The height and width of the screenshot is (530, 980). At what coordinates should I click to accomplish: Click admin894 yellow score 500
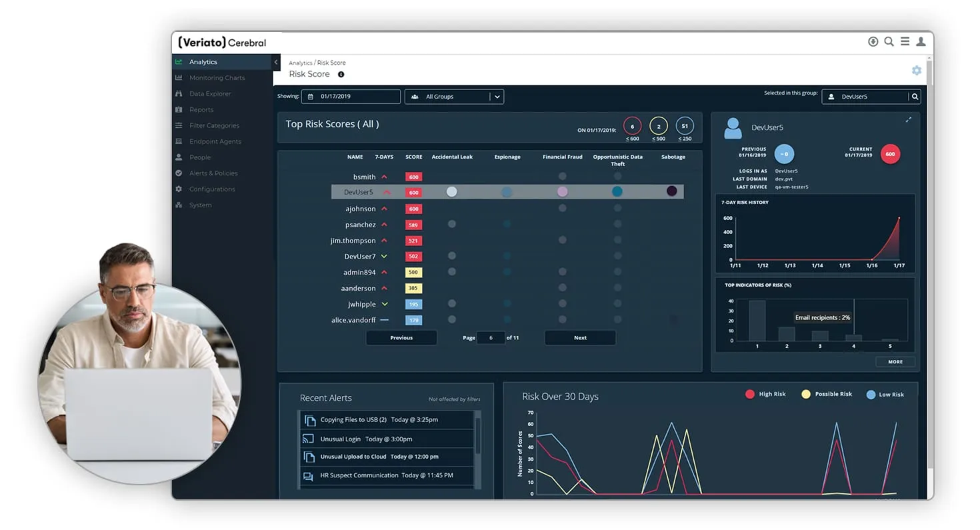click(x=413, y=273)
